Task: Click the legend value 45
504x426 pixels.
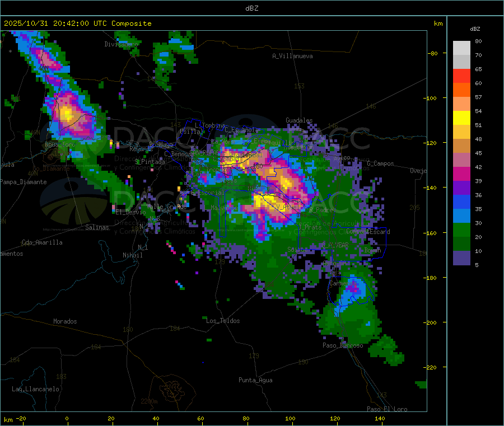Action: coord(478,153)
